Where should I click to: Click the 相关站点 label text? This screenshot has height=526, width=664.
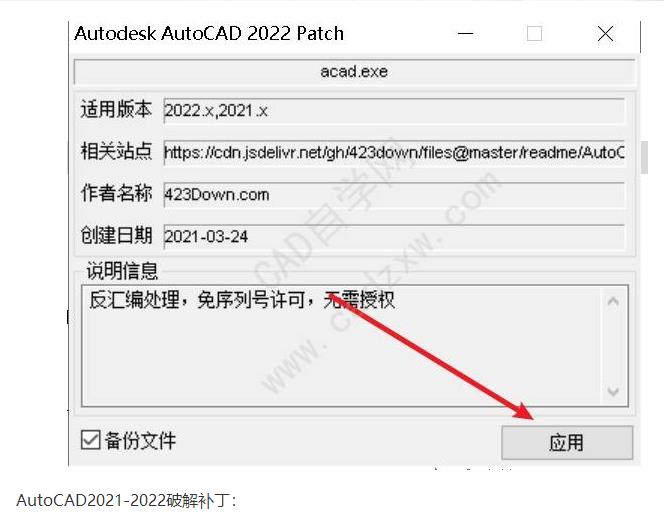coord(116,151)
